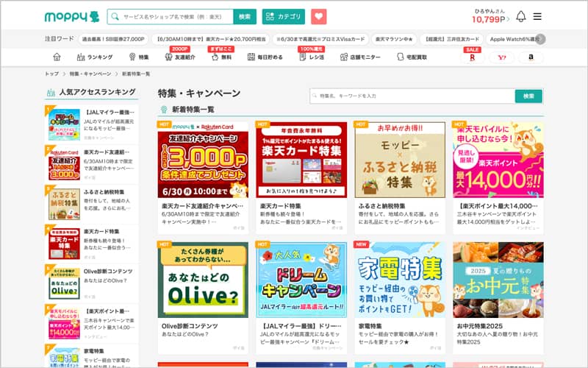Viewport: 588px width, 368px height.
Task: Click trending word SBI証券27,000P
Action: 113,39
